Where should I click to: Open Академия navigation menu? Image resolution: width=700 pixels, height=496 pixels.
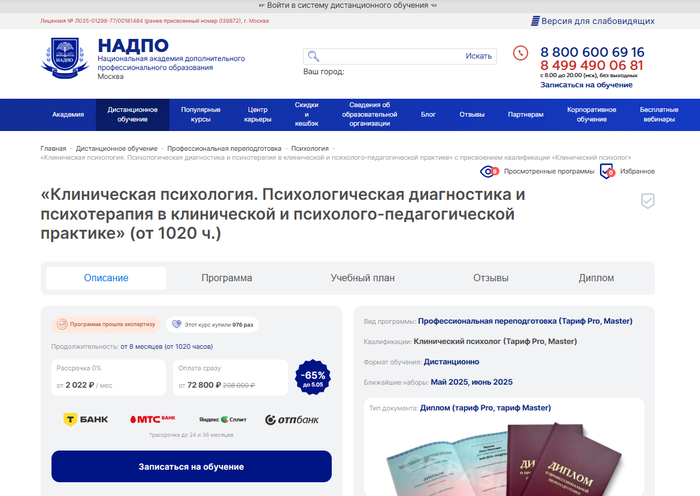(68, 115)
